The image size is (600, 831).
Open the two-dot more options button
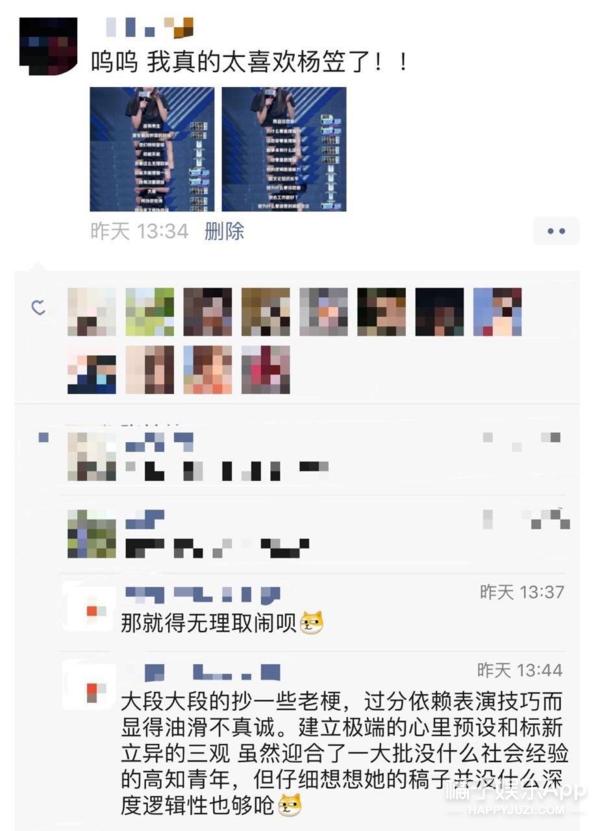(x=556, y=231)
